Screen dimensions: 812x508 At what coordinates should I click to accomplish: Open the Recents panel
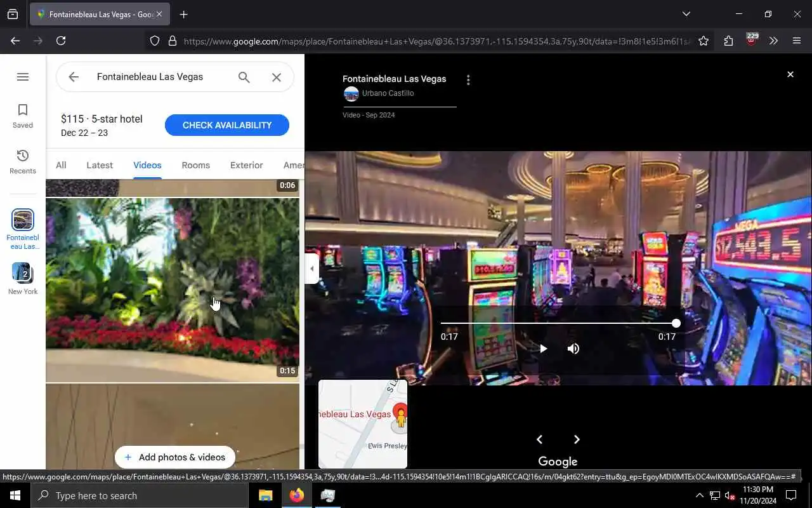coord(23,162)
